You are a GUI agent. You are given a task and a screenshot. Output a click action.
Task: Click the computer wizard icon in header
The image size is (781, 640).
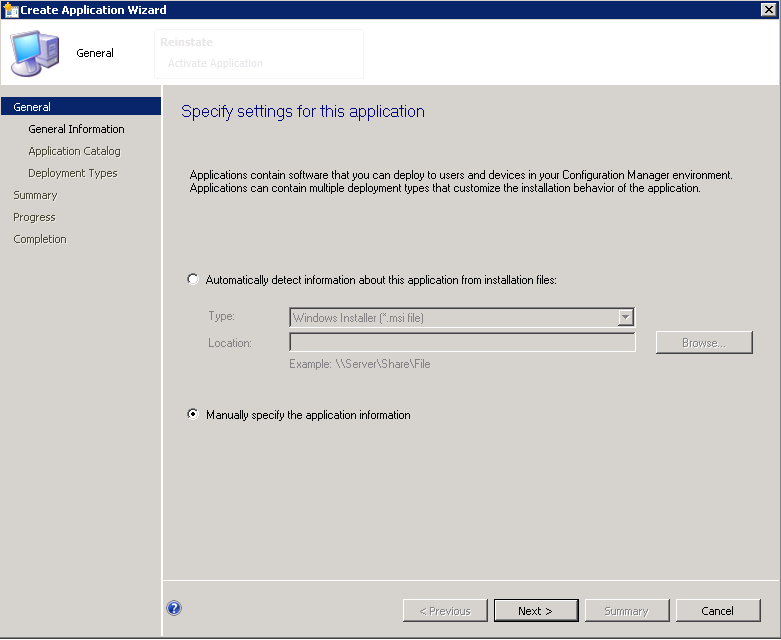click(34, 53)
